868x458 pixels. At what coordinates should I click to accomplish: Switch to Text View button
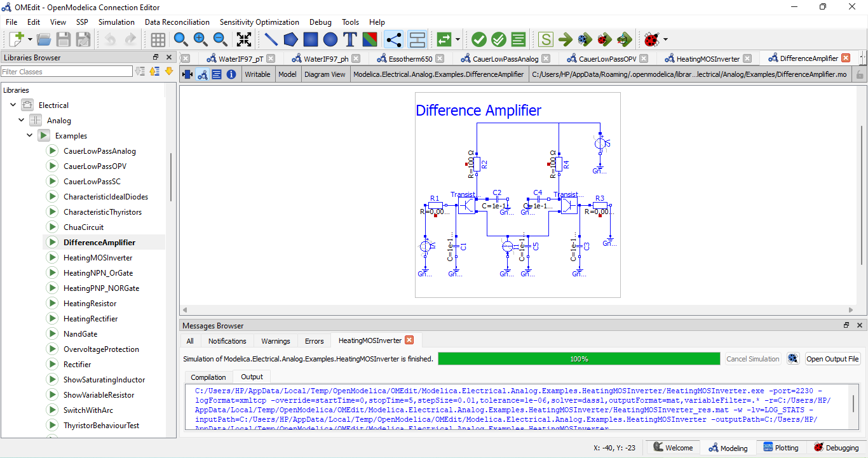click(217, 74)
